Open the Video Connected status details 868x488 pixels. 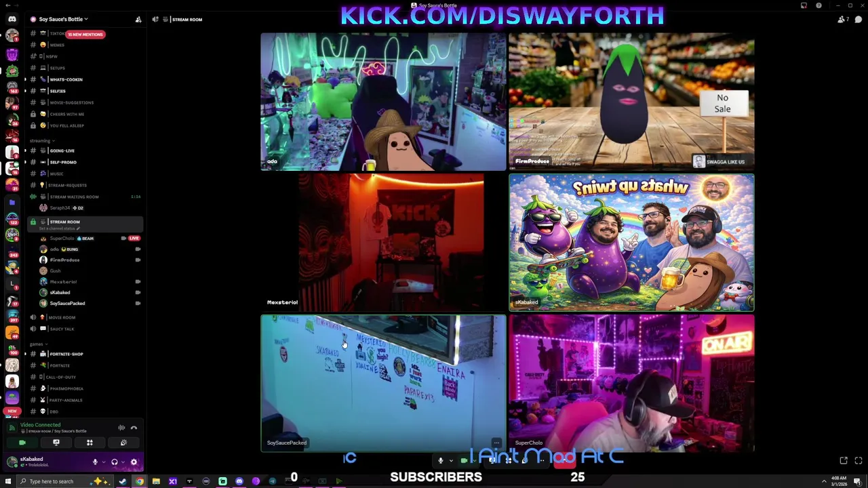pyautogui.click(x=40, y=425)
